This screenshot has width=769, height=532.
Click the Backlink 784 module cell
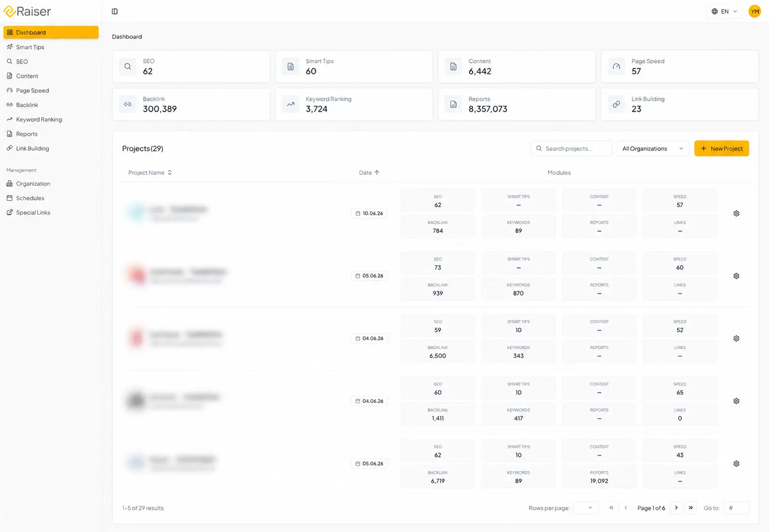pyautogui.click(x=438, y=227)
